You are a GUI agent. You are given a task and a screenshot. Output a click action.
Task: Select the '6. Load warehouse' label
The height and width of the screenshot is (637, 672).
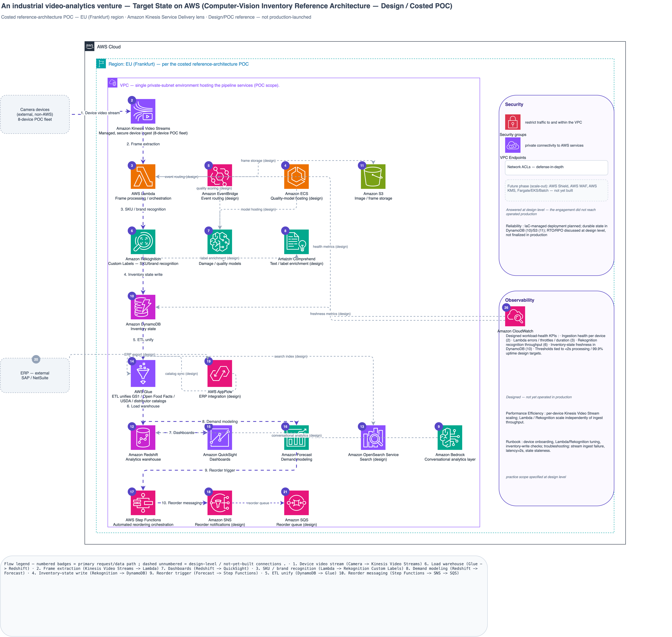pyautogui.click(x=143, y=406)
